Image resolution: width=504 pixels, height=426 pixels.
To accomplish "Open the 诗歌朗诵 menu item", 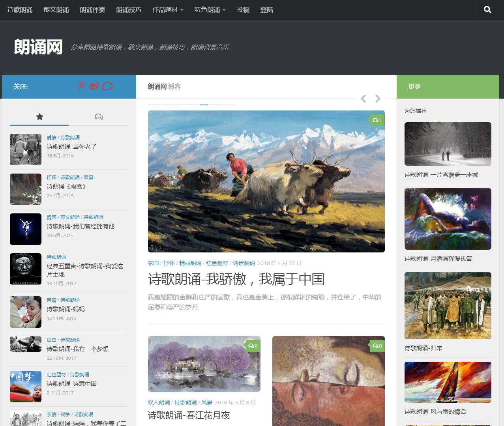I will pyautogui.click(x=20, y=10).
